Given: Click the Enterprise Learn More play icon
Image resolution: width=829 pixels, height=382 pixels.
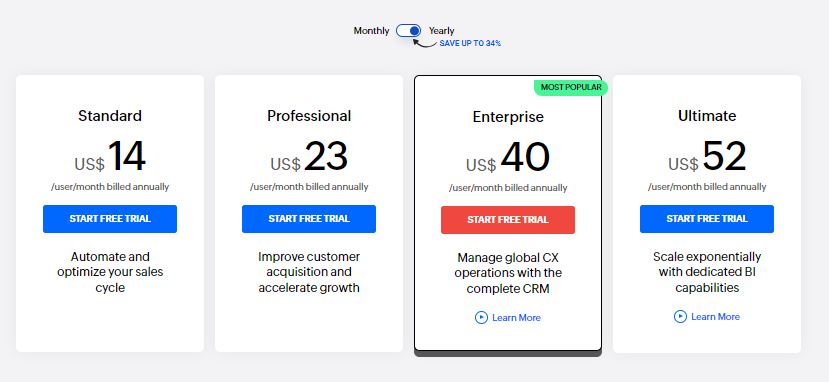Looking at the screenshot, I should click(x=481, y=318).
